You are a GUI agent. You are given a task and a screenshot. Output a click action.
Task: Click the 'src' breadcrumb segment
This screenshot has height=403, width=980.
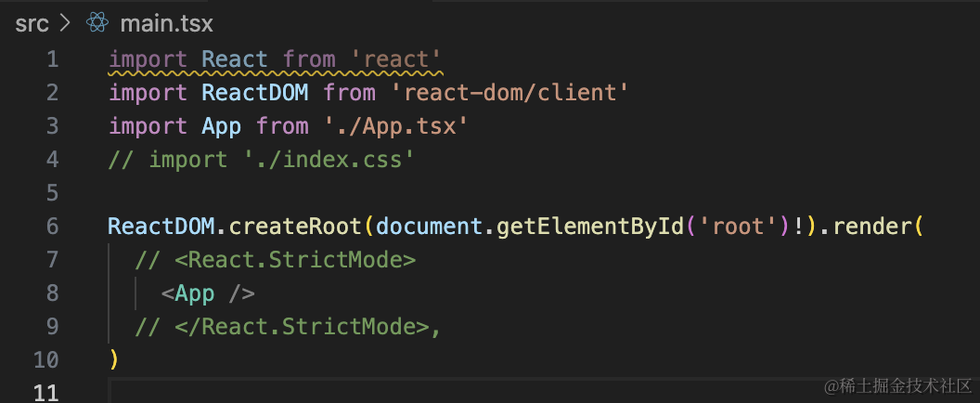[32, 24]
